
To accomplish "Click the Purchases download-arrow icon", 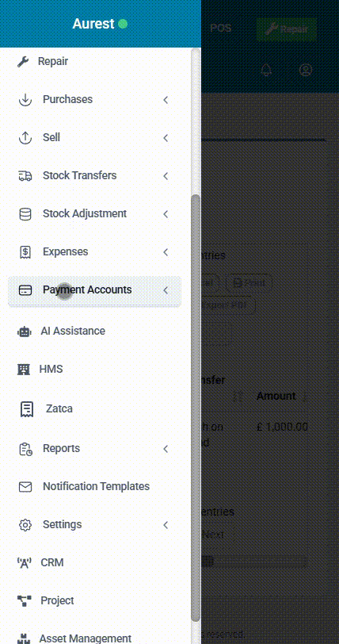I will pos(25,100).
